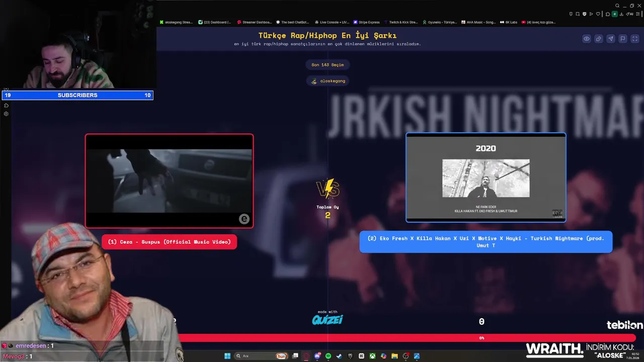Click the description en iyi türk rap/hiphop text
The width and height of the screenshot is (644, 362).
(x=328, y=44)
